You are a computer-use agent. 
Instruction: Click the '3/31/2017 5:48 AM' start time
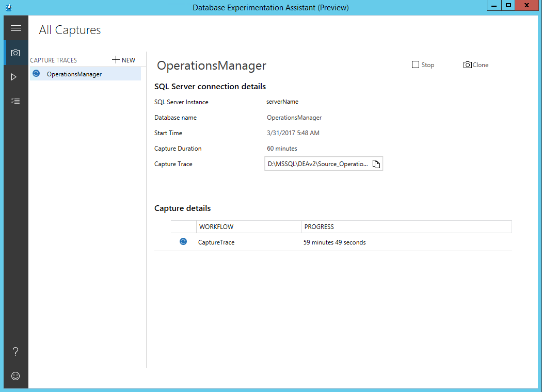[x=293, y=133]
